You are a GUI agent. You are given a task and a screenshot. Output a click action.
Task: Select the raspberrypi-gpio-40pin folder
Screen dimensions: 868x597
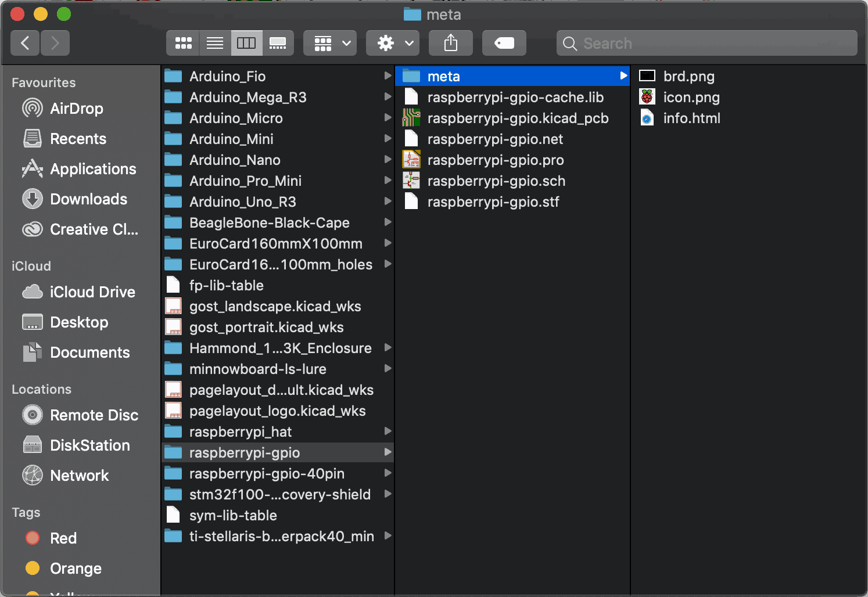coord(278,473)
